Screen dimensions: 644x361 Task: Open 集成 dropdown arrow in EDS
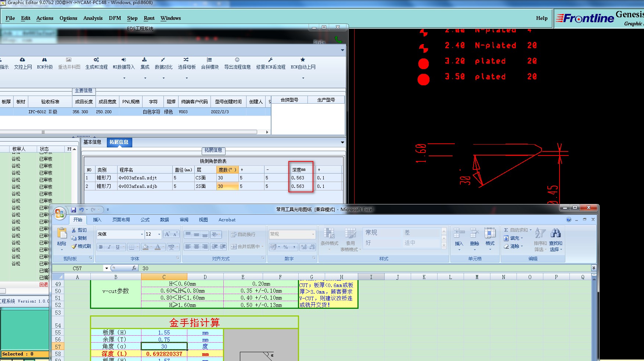[x=145, y=78]
